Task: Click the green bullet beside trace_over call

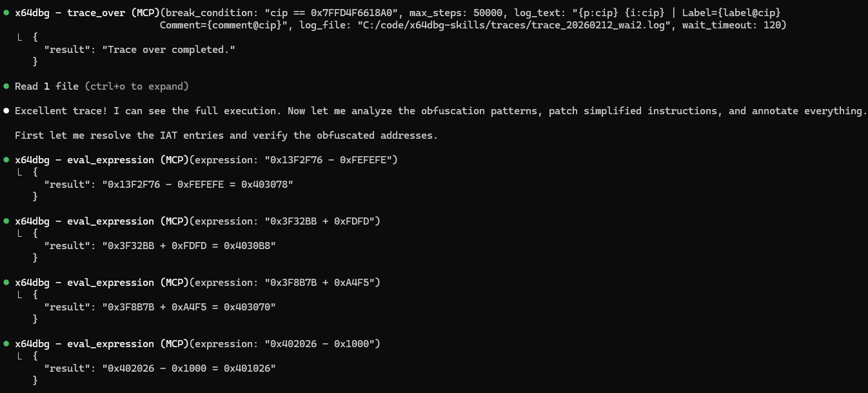Action: click(6, 13)
